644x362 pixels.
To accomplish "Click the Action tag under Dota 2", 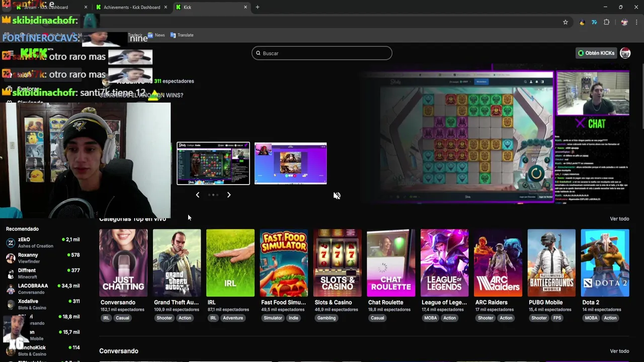I will click(610, 318).
